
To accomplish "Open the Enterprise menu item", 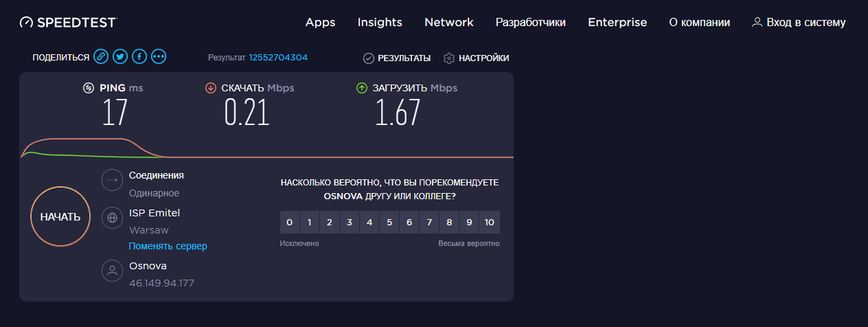I will pyautogui.click(x=617, y=23).
